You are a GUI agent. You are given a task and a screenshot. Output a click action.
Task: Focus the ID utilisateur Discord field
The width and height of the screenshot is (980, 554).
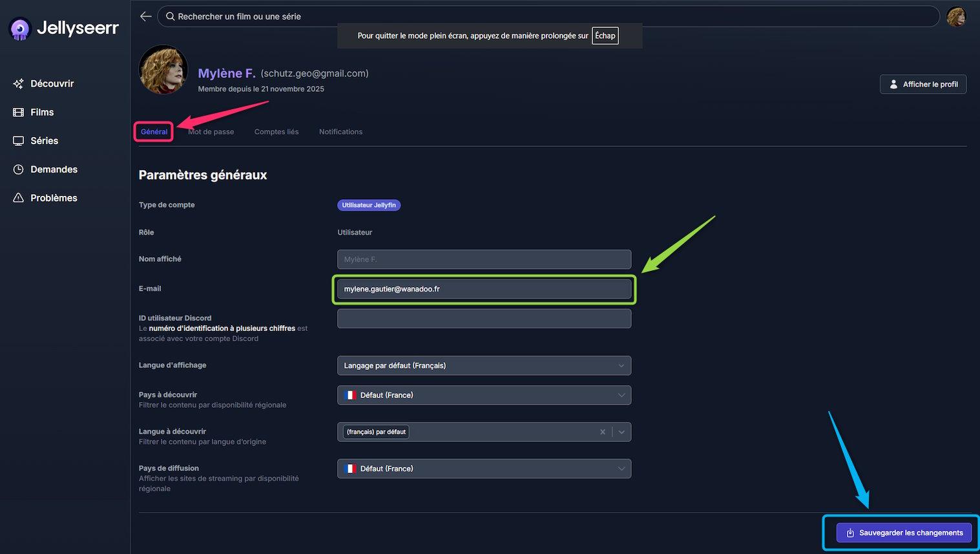[x=484, y=319]
